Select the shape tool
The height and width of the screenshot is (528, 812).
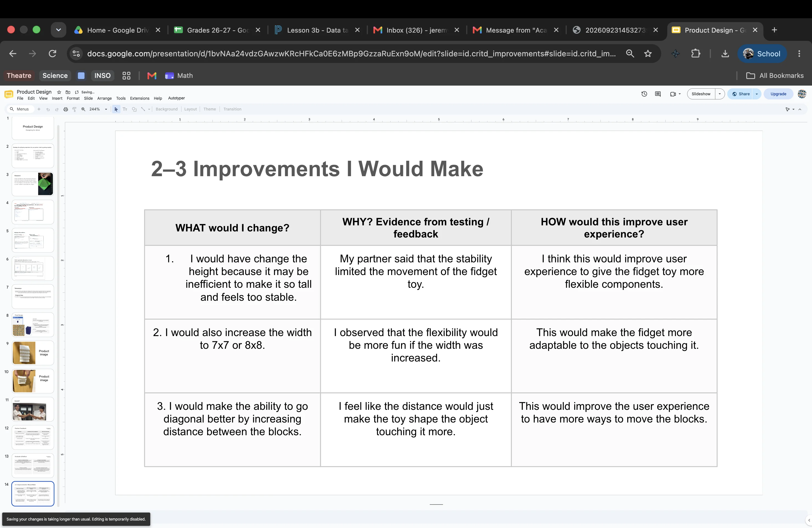pos(134,109)
